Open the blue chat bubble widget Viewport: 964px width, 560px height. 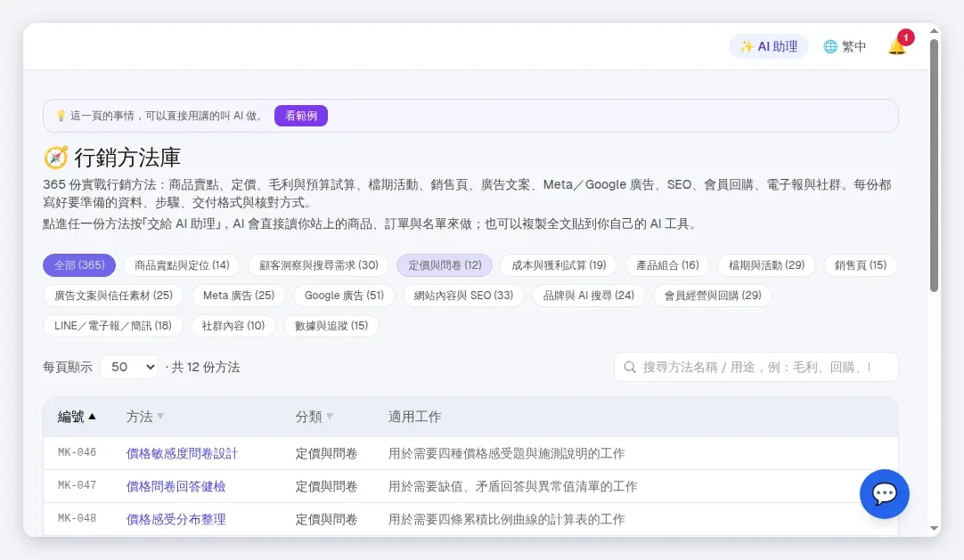[884, 494]
